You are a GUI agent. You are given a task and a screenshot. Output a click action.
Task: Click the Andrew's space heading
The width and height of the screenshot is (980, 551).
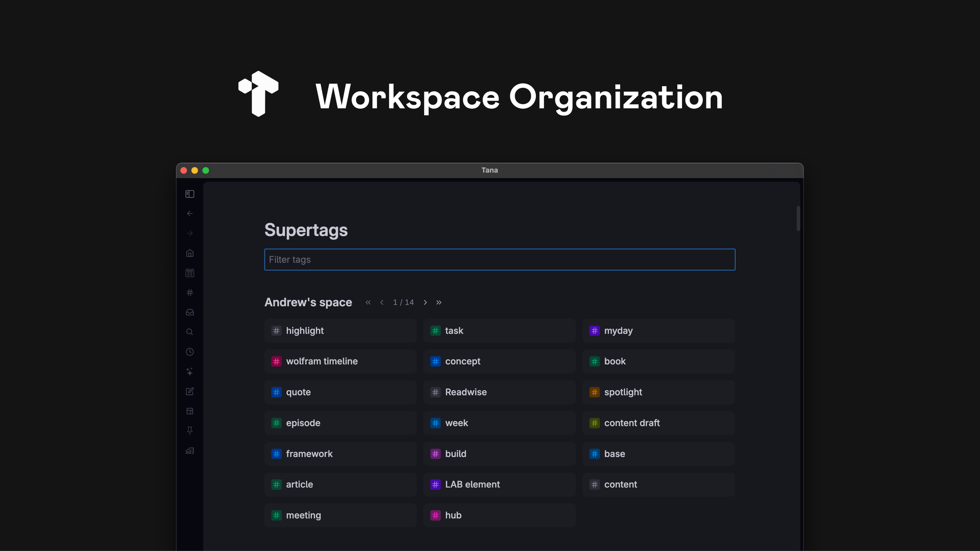coord(308,303)
